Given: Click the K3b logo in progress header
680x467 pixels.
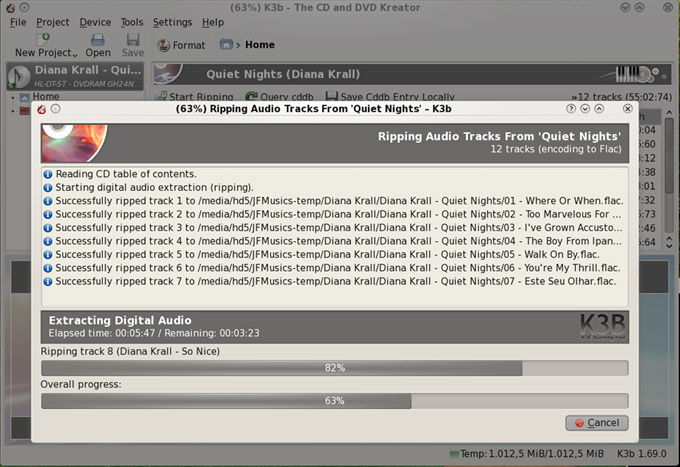Looking at the screenshot, I should pos(603,326).
